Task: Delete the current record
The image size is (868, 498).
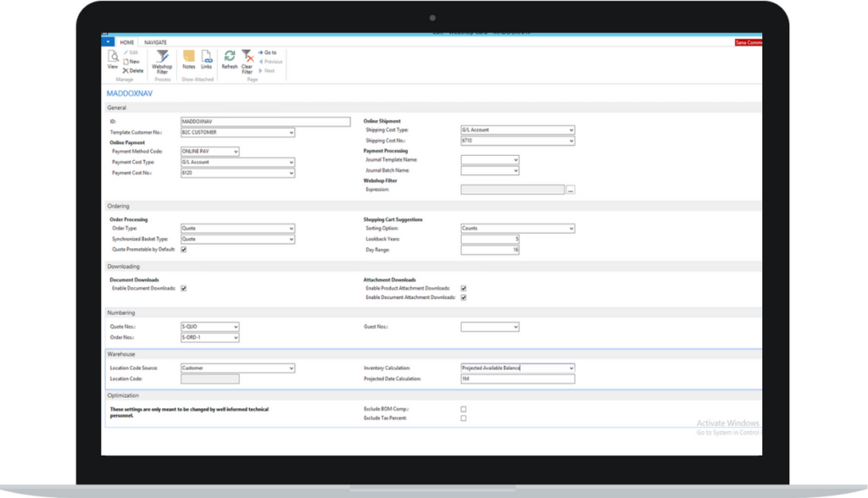Action: pos(133,71)
